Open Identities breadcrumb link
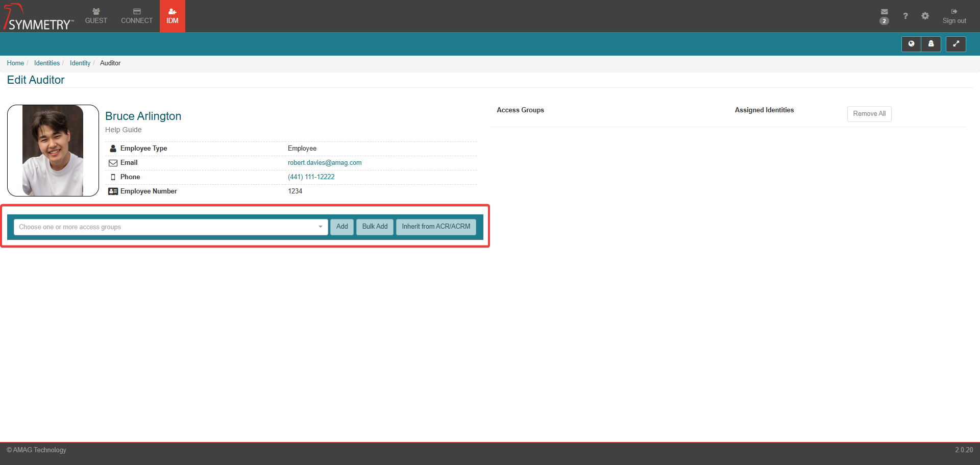Viewport: 980px width, 465px height. (x=47, y=63)
